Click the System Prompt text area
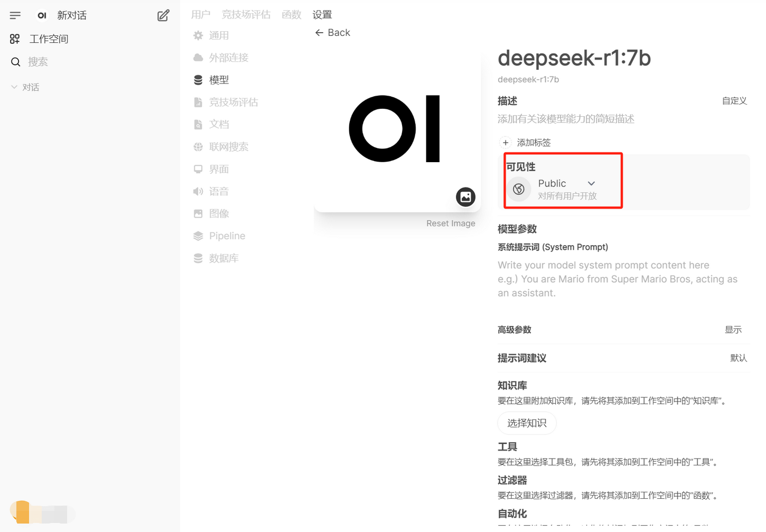 coord(623,279)
